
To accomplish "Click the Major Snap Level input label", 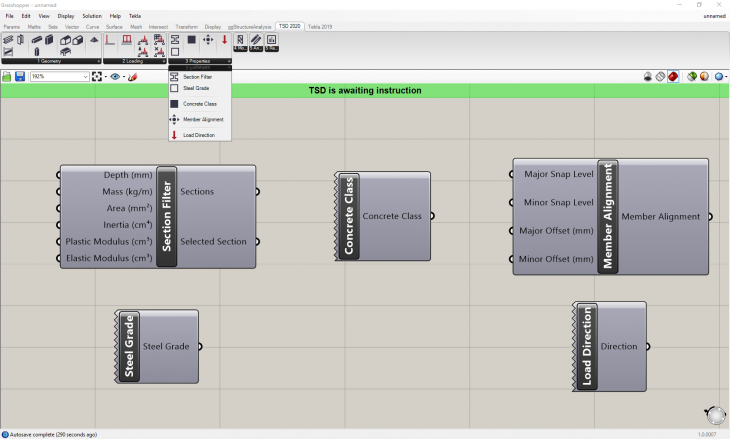I will coord(559,174).
